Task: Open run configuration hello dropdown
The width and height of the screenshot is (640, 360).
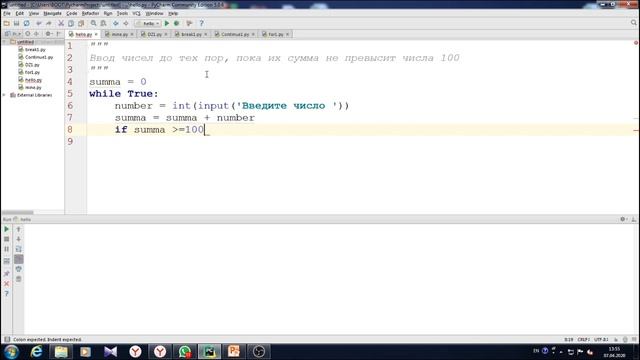Action: coord(148,24)
